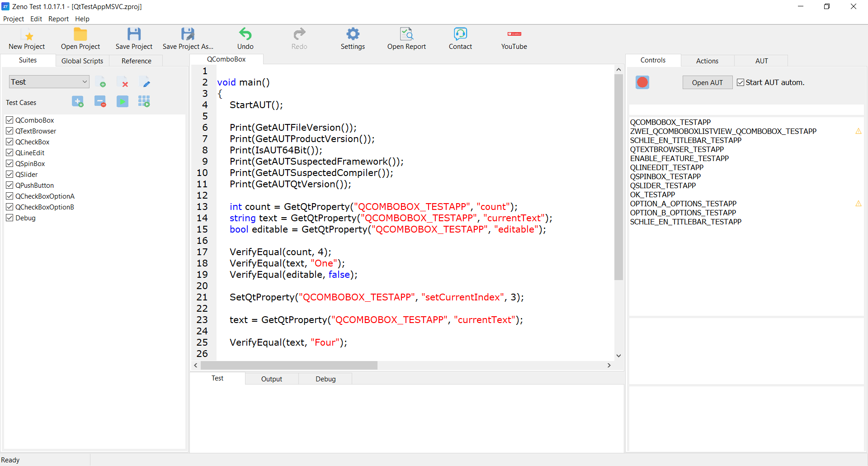Open YouTube from the toolbar

[x=514, y=38]
